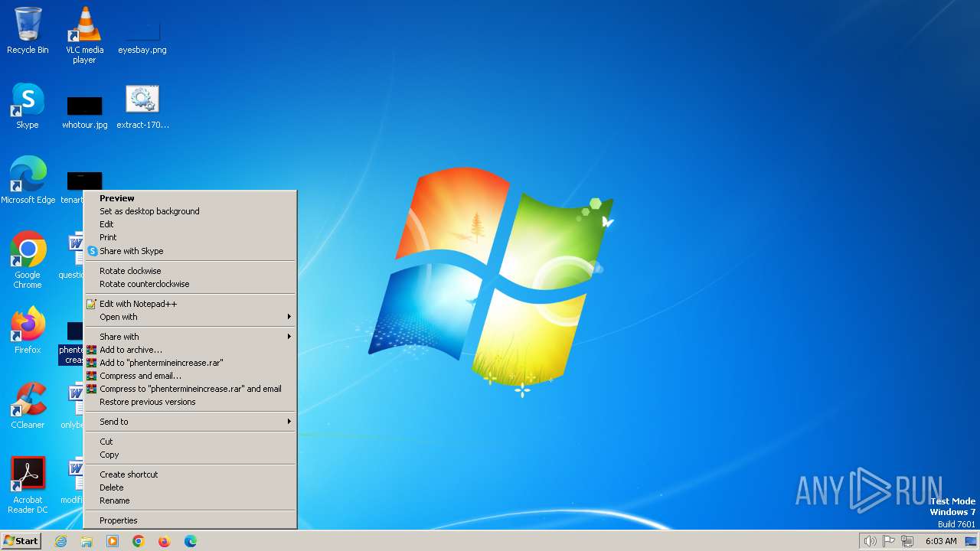Select CCleaner desktop shortcut

point(28,406)
